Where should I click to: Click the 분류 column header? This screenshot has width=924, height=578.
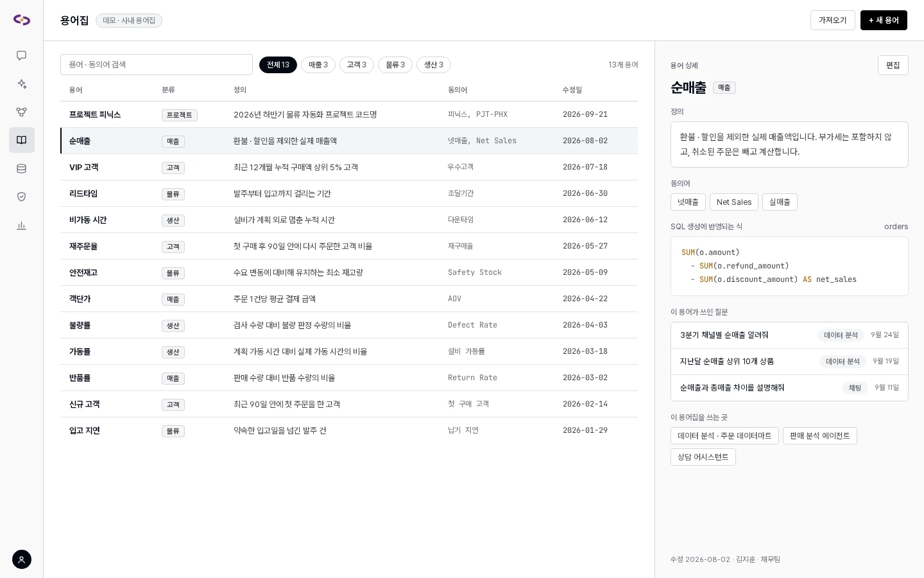(168, 90)
